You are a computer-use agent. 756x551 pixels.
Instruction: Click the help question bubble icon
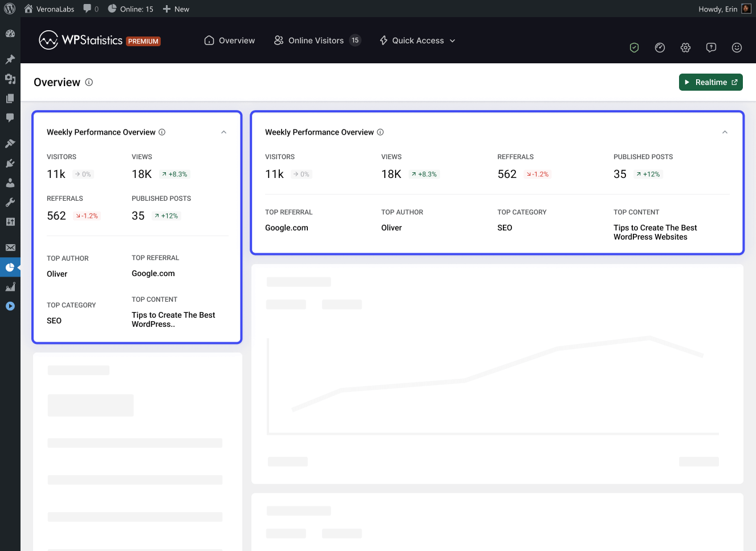click(711, 48)
